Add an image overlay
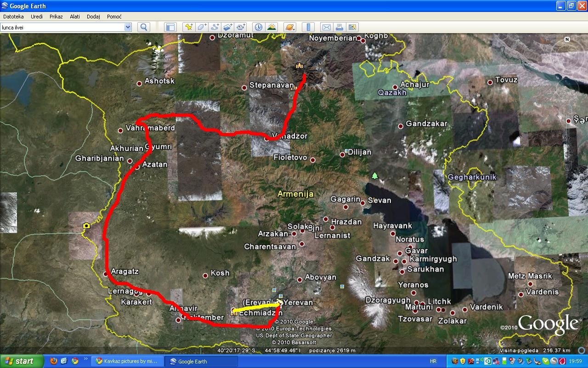Viewport: 588px width, 368px height. pyautogui.click(x=228, y=27)
